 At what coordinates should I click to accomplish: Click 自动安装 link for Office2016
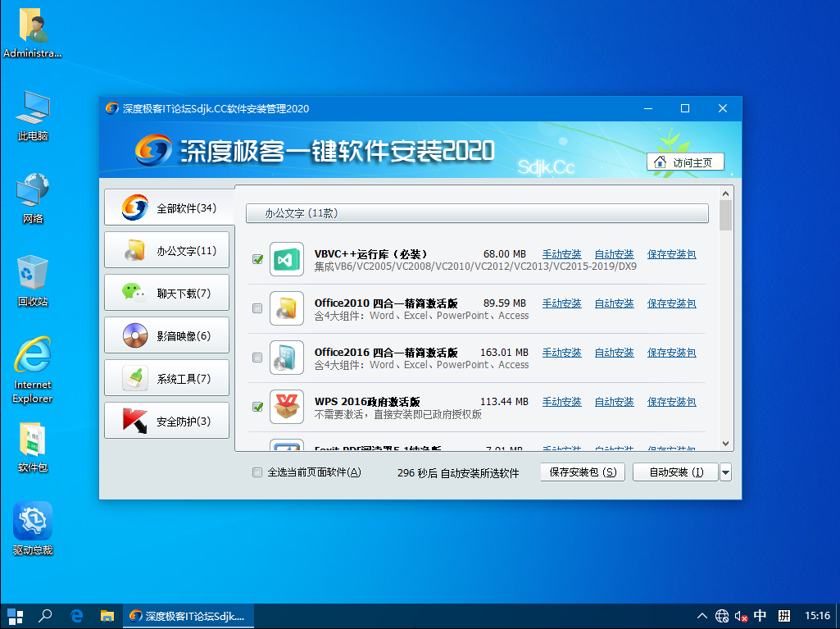click(x=614, y=353)
